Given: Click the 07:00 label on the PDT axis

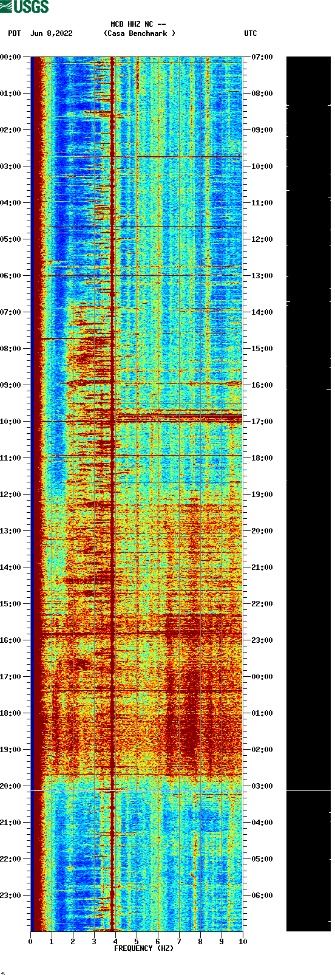Looking at the screenshot, I should (x=10, y=312).
